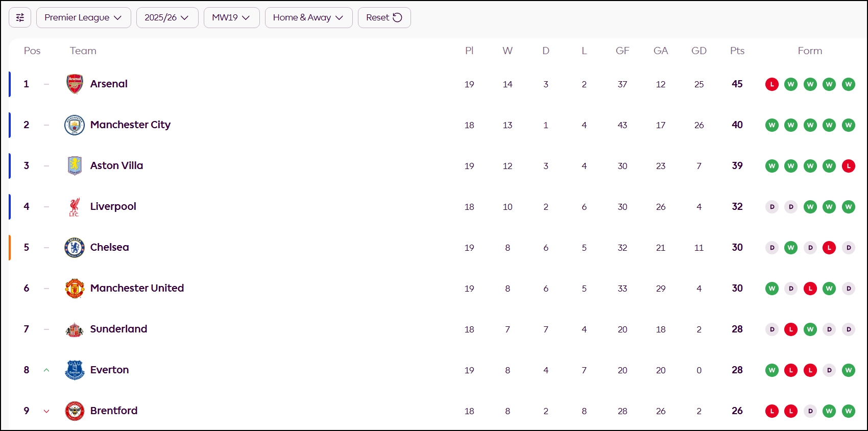Click the Manchester City club badge
This screenshot has width=868, height=431.
(75, 125)
